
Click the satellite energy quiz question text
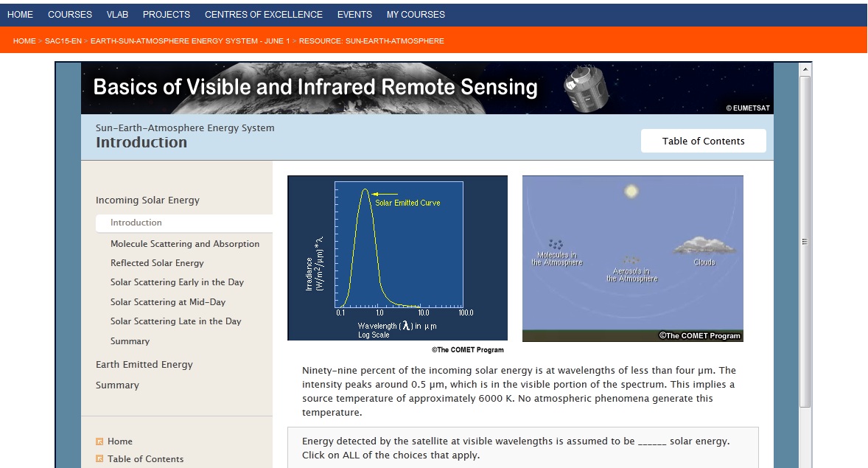point(516,448)
